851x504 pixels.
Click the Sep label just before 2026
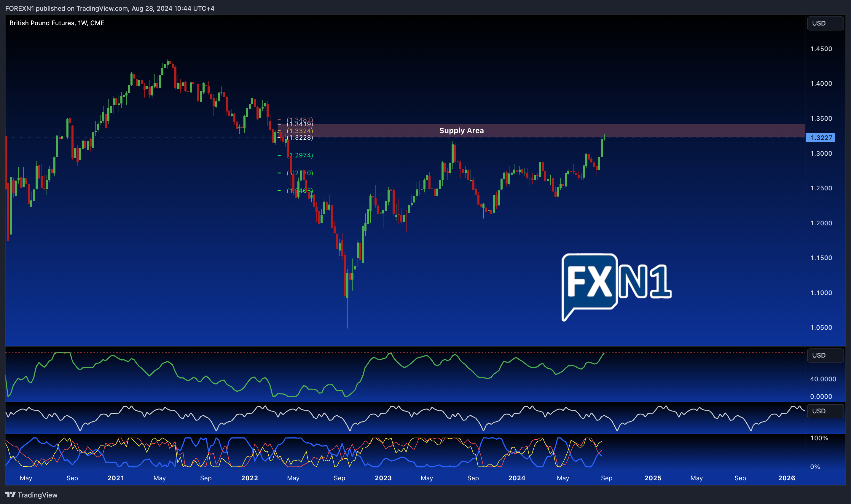click(x=740, y=478)
